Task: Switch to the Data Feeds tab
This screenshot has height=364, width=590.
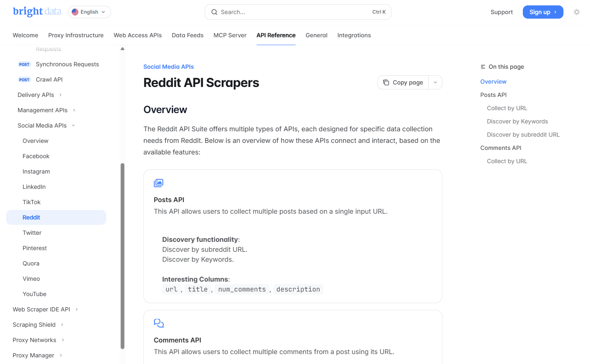Action: pyautogui.click(x=187, y=35)
